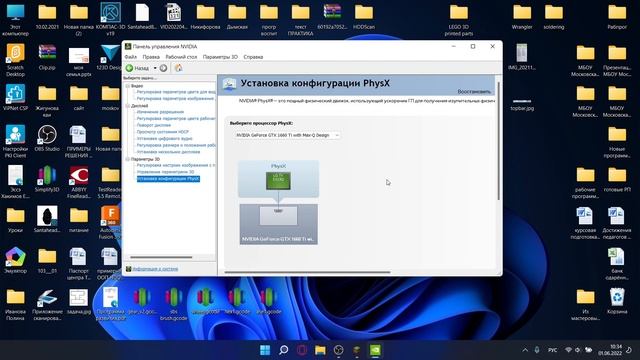This screenshot has height=360, width=640.
Task: Select the КОМПАС-3D v19 desktop shortcut
Action: [x=110, y=20]
